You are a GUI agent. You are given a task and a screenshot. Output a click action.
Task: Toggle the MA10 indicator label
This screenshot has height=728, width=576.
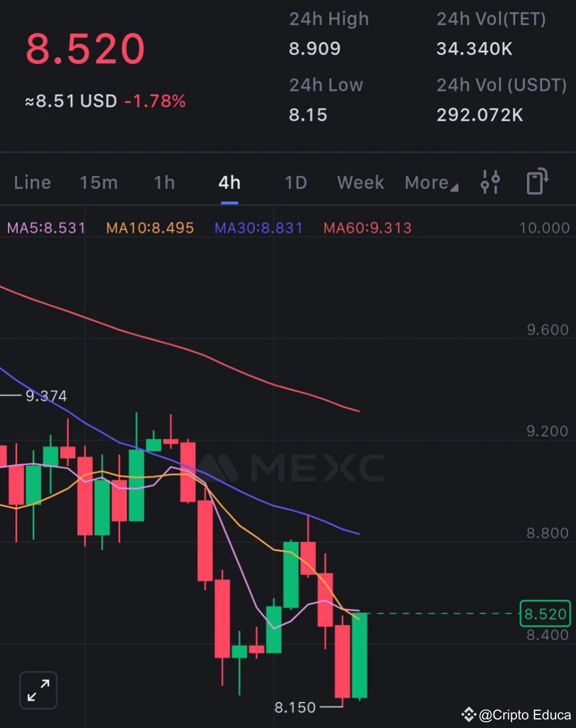[149, 227]
